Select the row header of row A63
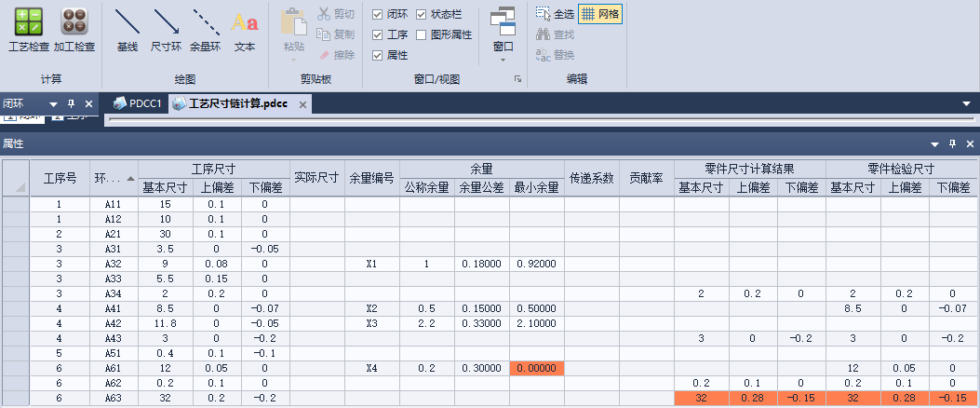Viewport: 980px width, 408px height. 16,398
